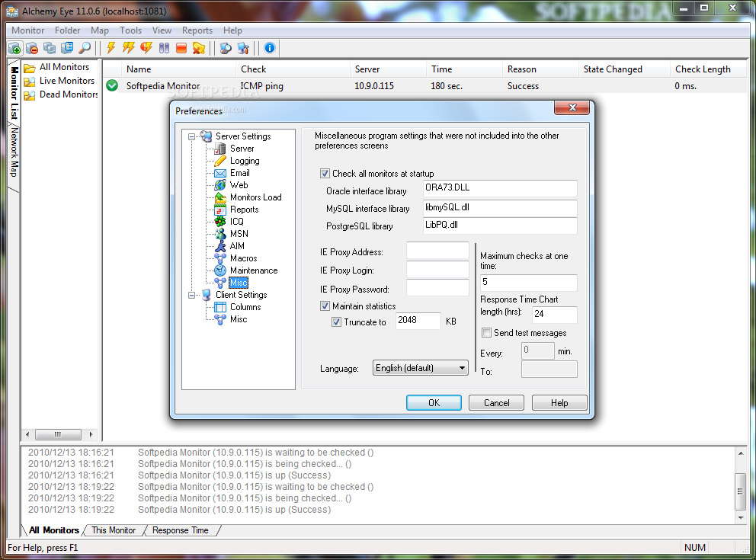Click the add new monitor toolbar icon
This screenshot has height=560, width=756.
pyautogui.click(x=15, y=48)
